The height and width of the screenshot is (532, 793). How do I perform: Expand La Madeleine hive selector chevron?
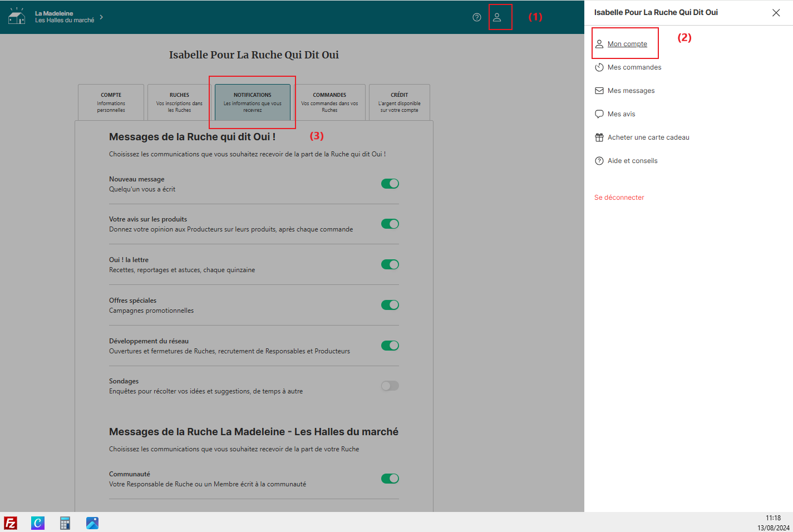point(101,17)
